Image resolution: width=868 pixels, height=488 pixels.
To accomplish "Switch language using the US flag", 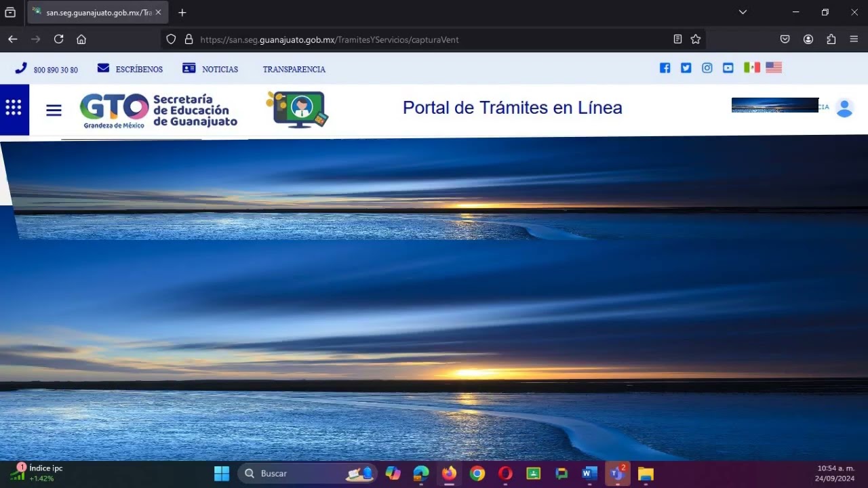I will click(773, 67).
